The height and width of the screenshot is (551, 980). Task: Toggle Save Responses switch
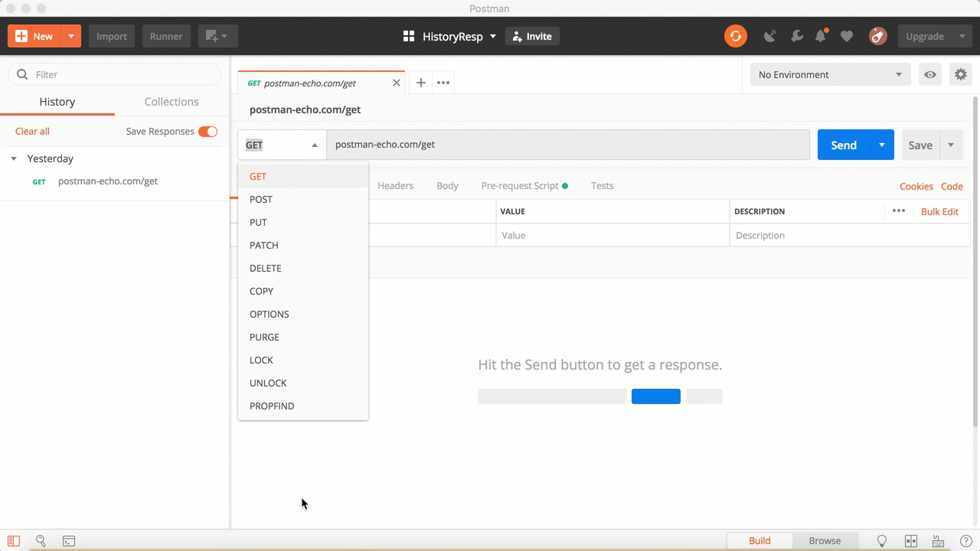207,132
